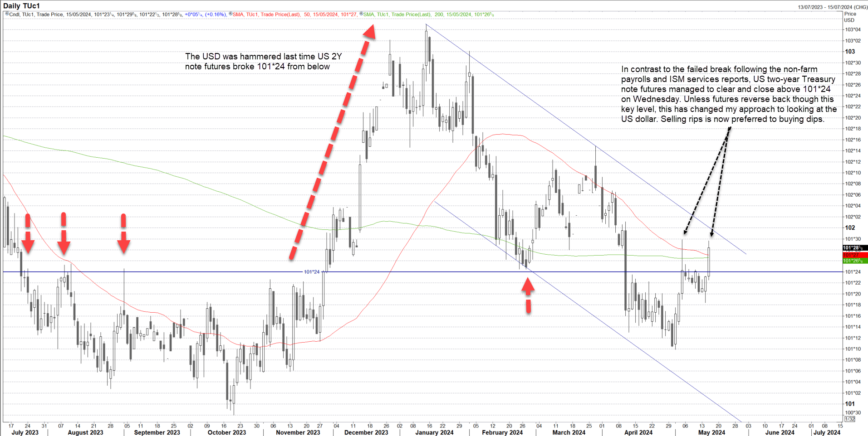Click the green 200 SMA value tag
The image size is (868, 436).
pyautogui.click(x=855, y=261)
